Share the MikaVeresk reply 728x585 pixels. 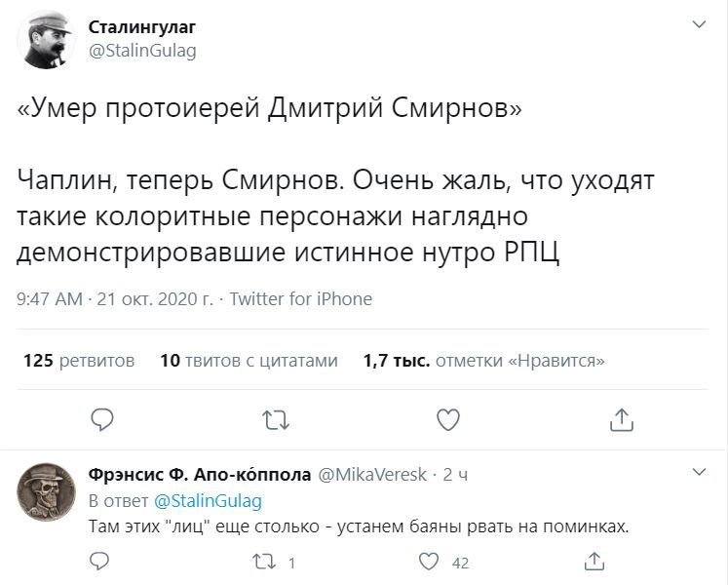coord(594,561)
